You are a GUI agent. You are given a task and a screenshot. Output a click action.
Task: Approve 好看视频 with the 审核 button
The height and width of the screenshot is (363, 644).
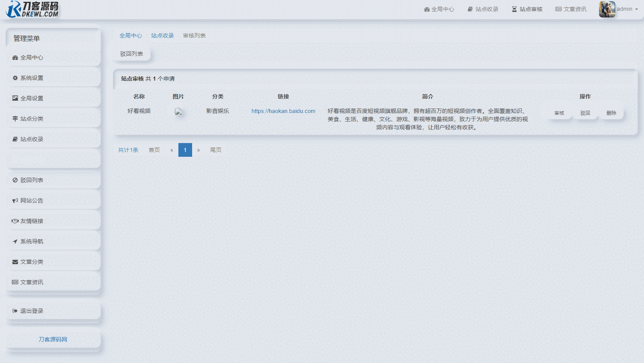point(559,113)
